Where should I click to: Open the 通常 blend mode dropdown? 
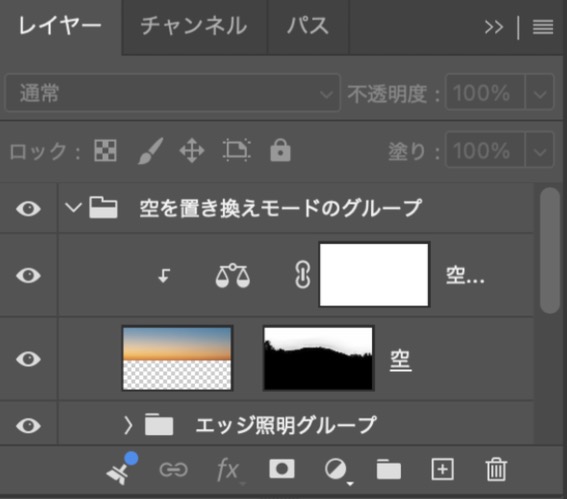pyautogui.click(x=173, y=92)
